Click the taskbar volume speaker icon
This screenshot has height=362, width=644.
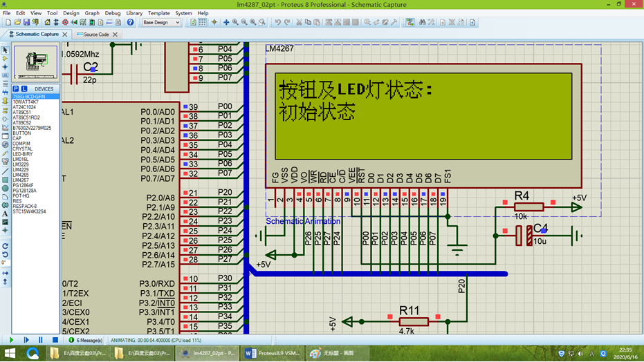[x=580, y=354]
